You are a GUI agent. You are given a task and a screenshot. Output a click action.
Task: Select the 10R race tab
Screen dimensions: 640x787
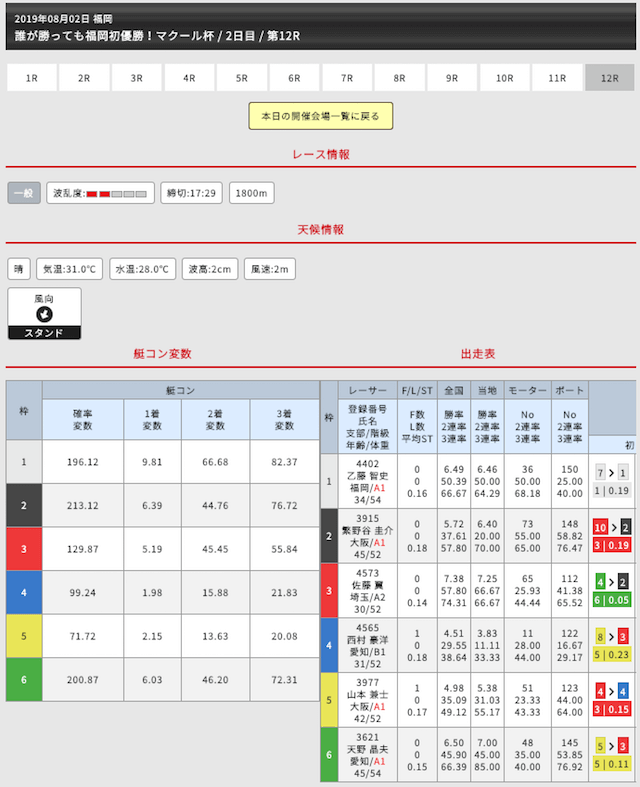[504, 78]
